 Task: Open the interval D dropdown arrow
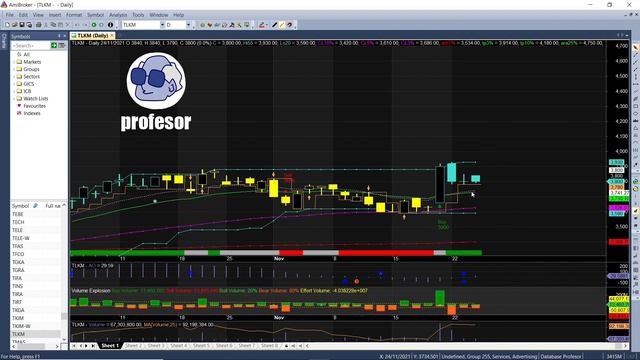[x=188, y=25]
